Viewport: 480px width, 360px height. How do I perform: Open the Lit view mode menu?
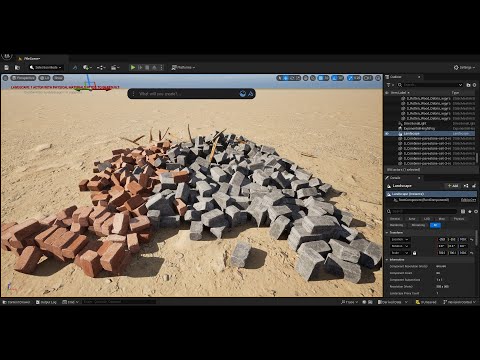tap(44, 78)
